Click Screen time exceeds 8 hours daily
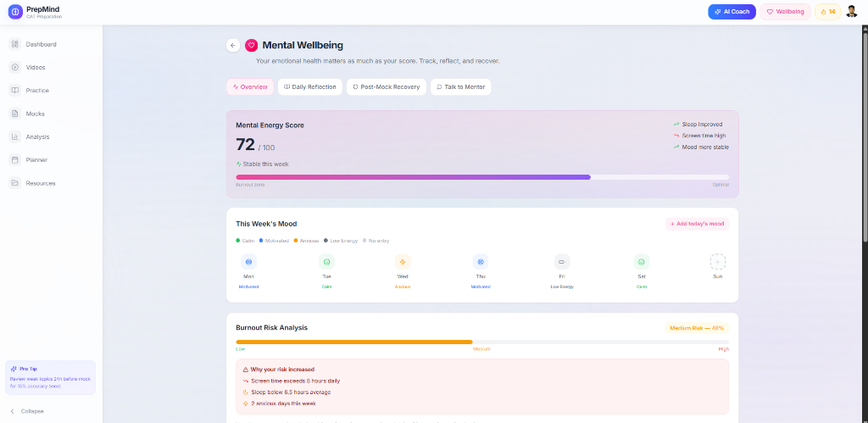The height and width of the screenshot is (423, 868). (x=292, y=381)
